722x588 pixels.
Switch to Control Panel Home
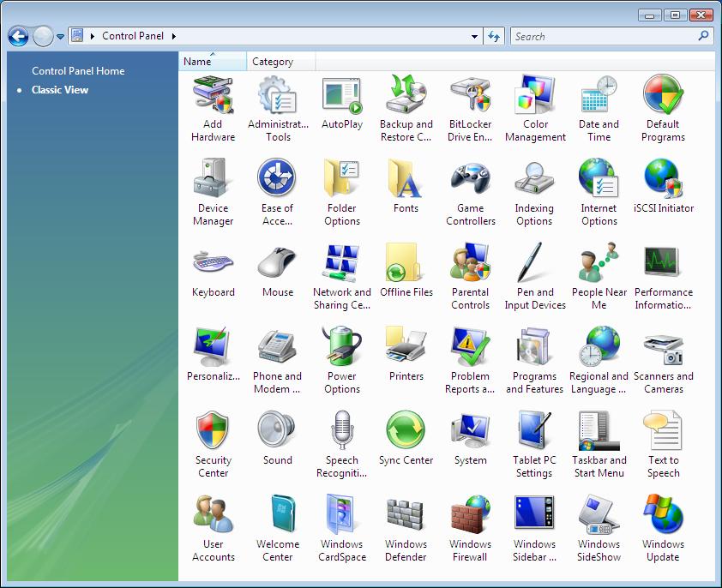78,71
